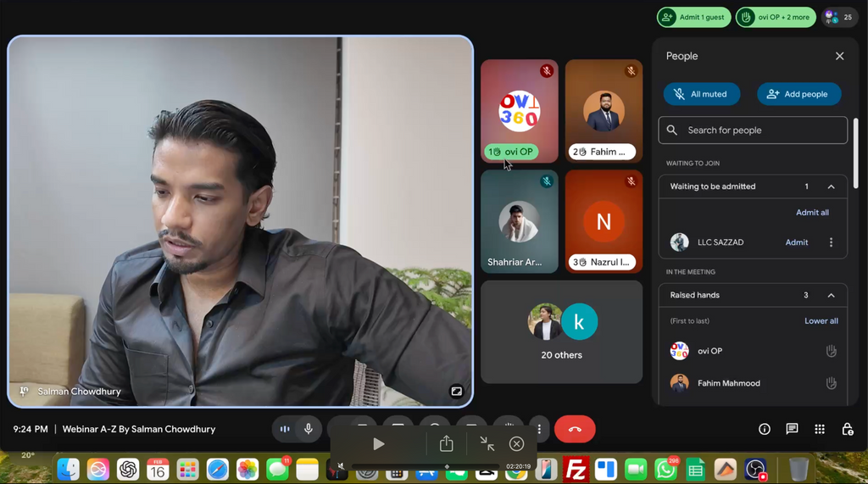Click the Add people button
Screen dimensions: 868x484
tap(798, 94)
